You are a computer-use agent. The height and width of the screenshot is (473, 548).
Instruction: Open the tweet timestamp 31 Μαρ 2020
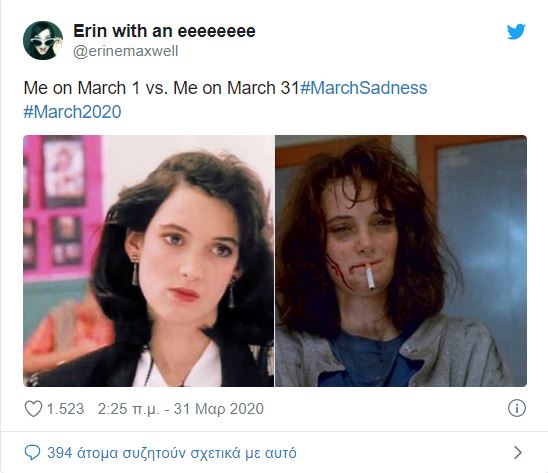(219, 409)
